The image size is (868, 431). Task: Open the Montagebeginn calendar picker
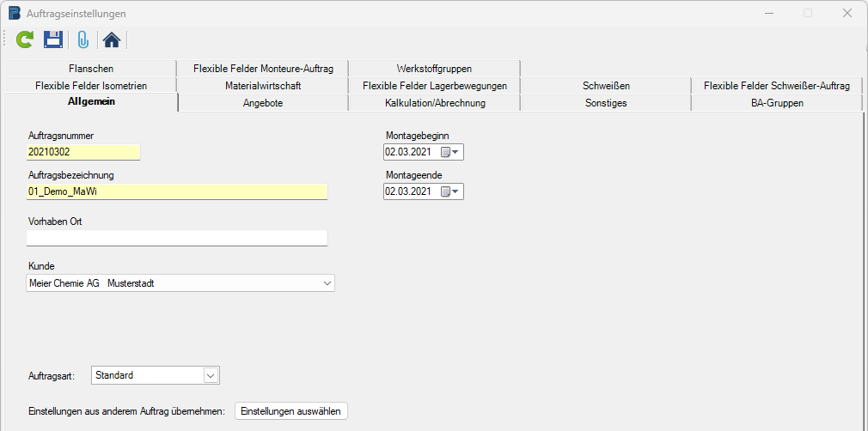[x=450, y=152]
